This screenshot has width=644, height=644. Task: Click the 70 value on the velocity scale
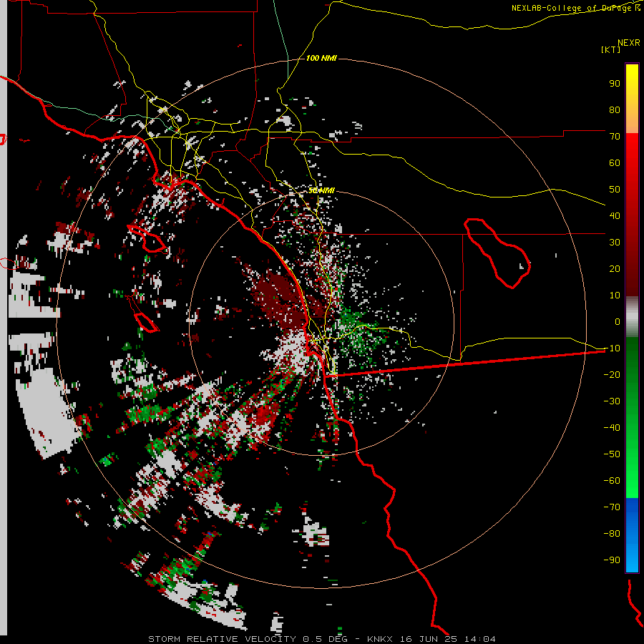(615, 137)
